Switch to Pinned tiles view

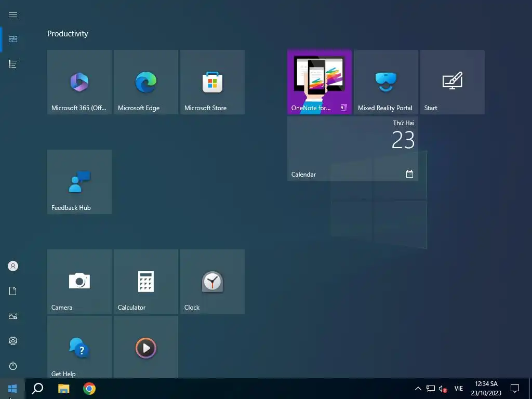[x=13, y=39]
